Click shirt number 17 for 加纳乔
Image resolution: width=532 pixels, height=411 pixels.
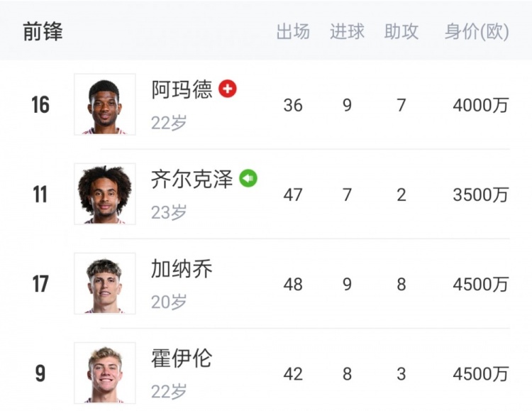tap(40, 284)
